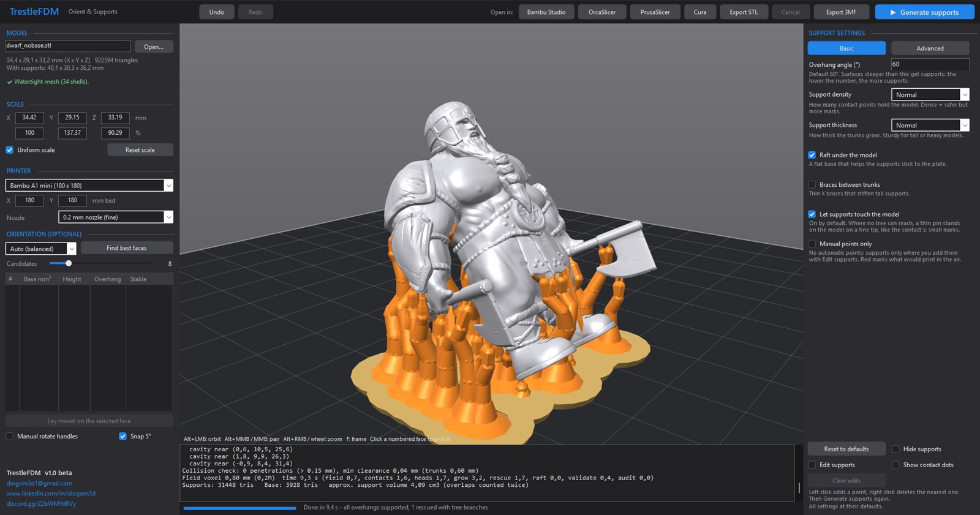Enable Manual points only checkbox
Image resolution: width=980 pixels, height=515 pixels.
[812, 244]
